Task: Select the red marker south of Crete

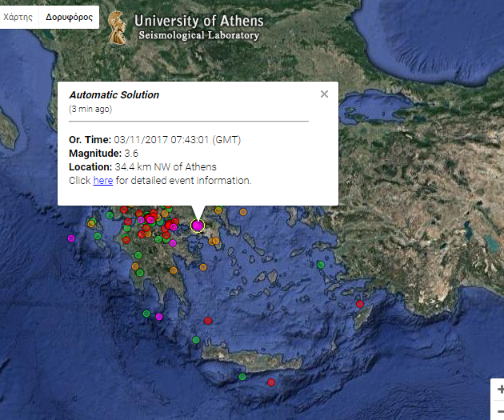Action: point(271,382)
